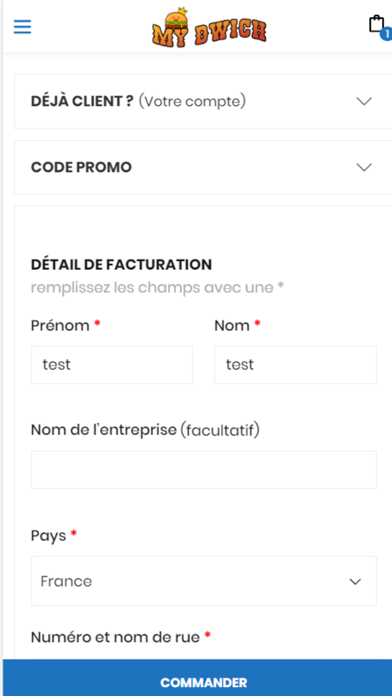The height and width of the screenshot is (696, 392).
Task: Expand the Déjà client section chevron
Action: pyautogui.click(x=364, y=101)
